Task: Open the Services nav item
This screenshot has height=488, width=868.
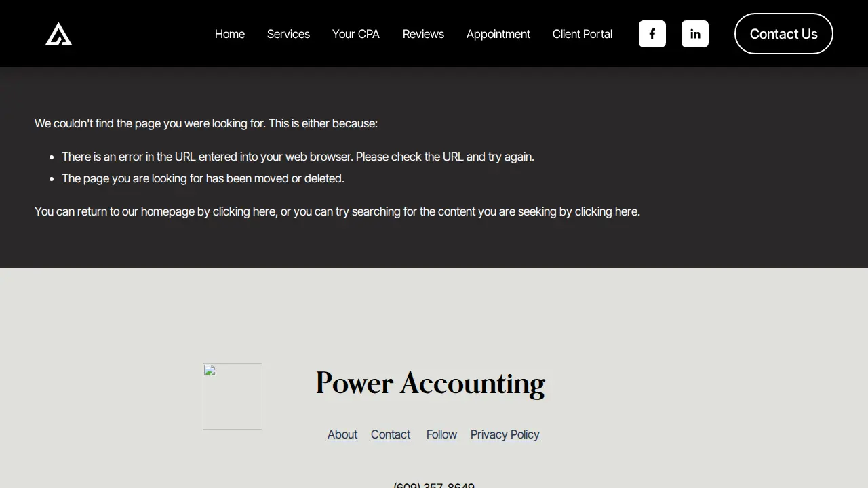Action: tap(288, 34)
